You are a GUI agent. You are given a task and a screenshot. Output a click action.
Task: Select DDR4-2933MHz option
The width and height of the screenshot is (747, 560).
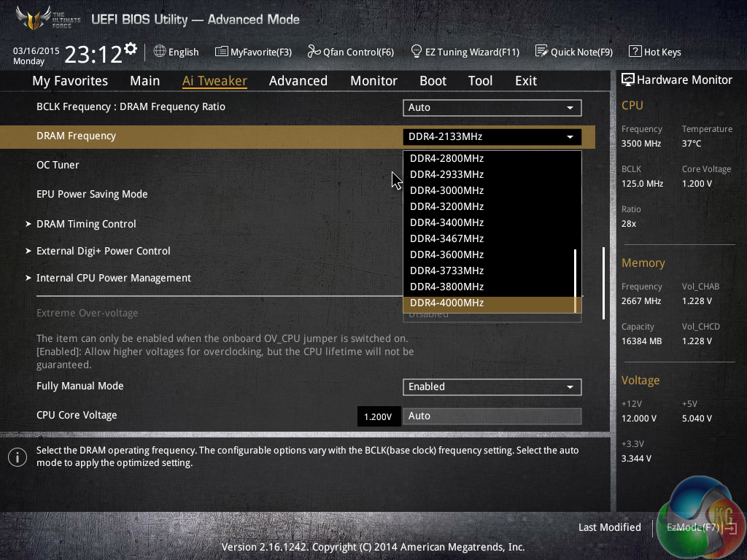pyautogui.click(x=492, y=174)
